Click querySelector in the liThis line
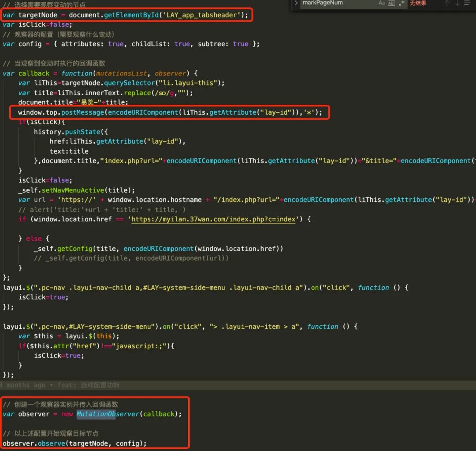 pos(129,83)
